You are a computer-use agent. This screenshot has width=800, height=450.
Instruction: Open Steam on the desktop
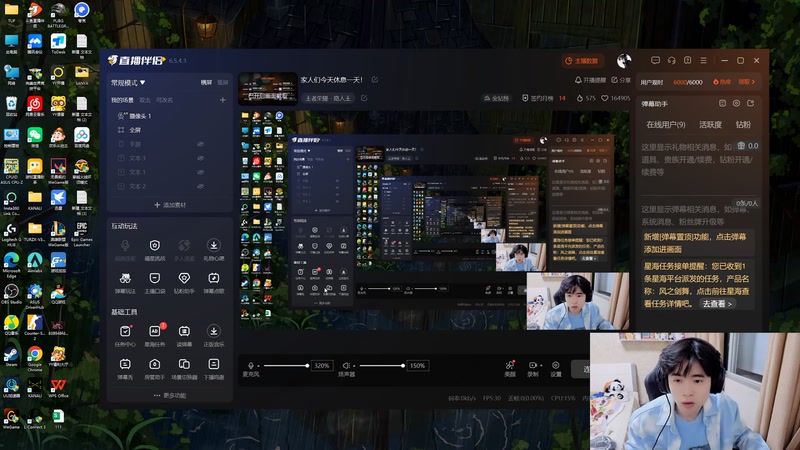click(11, 357)
